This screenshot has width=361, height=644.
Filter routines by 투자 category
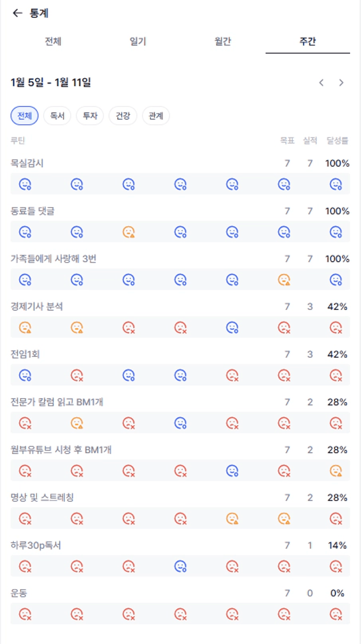tap(90, 116)
